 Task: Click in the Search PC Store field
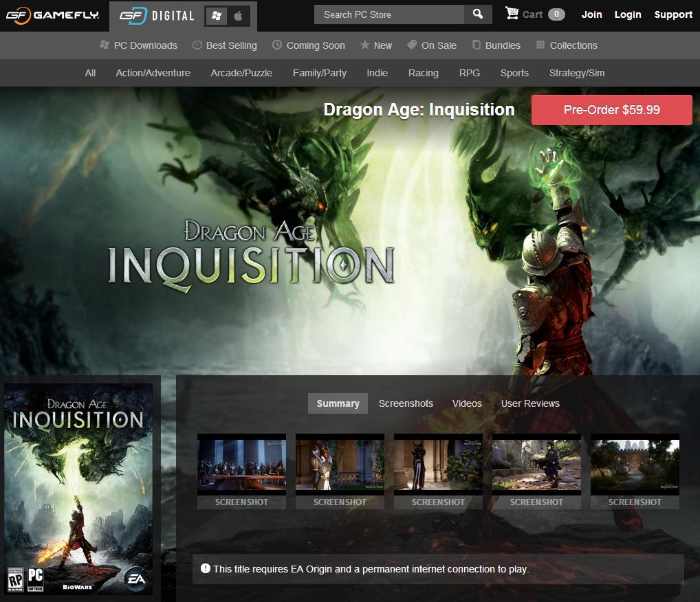coord(389,14)
